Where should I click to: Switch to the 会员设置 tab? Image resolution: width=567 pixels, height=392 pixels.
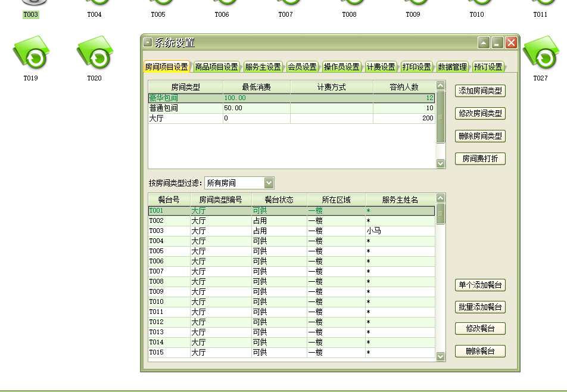(303, 67)
